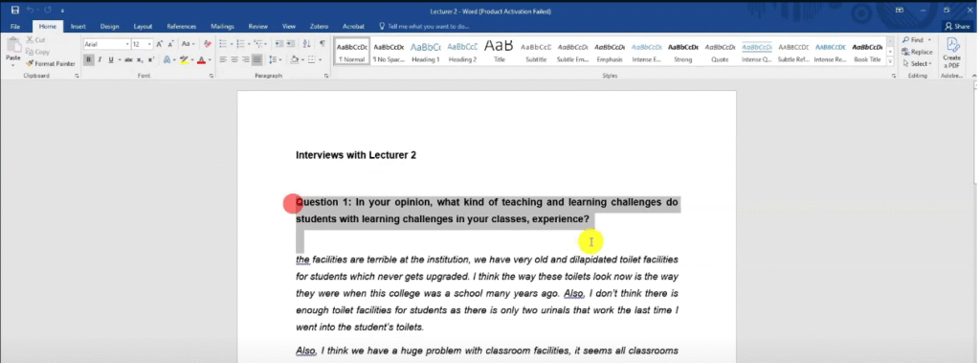This screenshot has height=363, width=980.
Task: Open the Font dialog launcher
Action: (x=212, y=76)
